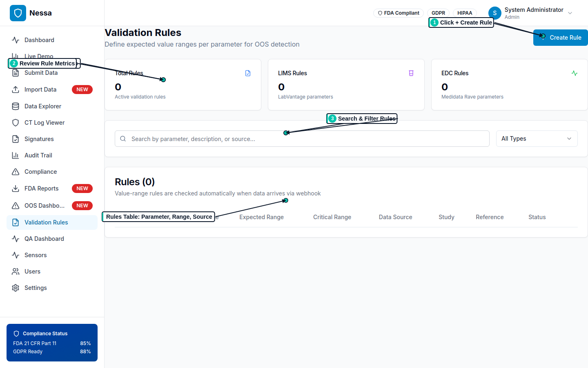Click the Sensors waveform icon
This screenshot has width=588, height=368.
[x=15, y=255]
